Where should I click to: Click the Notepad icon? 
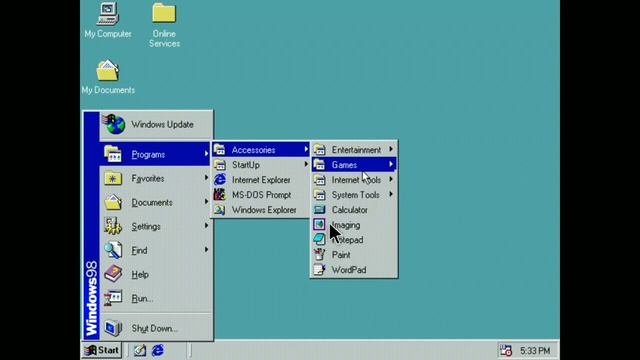(x=319, y=240)
